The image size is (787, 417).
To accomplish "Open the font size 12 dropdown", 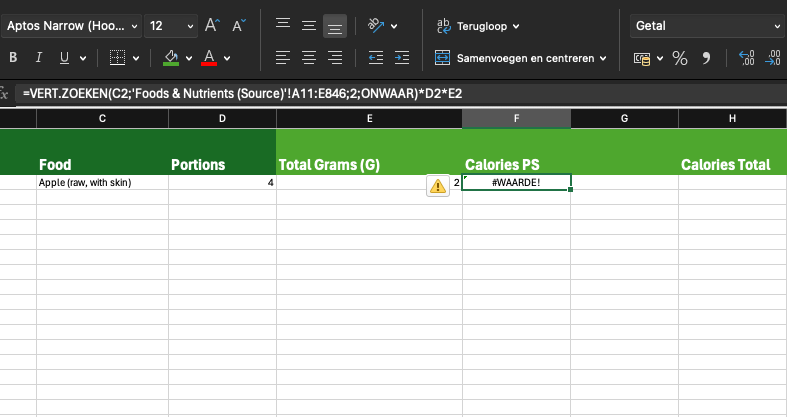I will click(171, 26).
